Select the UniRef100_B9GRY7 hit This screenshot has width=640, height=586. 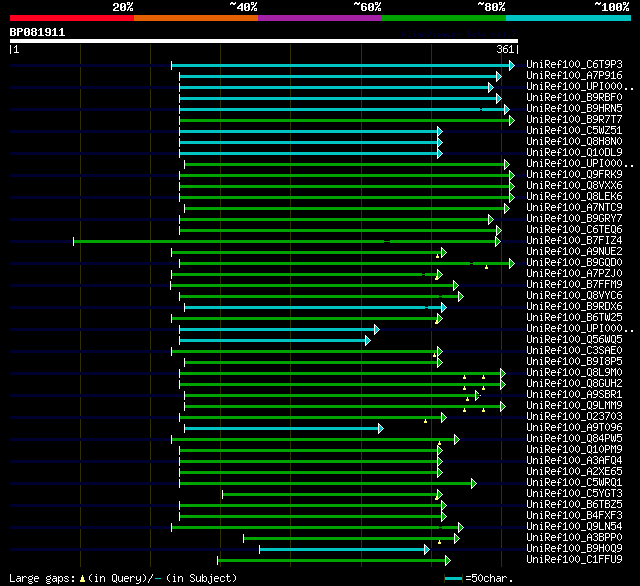click(x=574, y=219)
